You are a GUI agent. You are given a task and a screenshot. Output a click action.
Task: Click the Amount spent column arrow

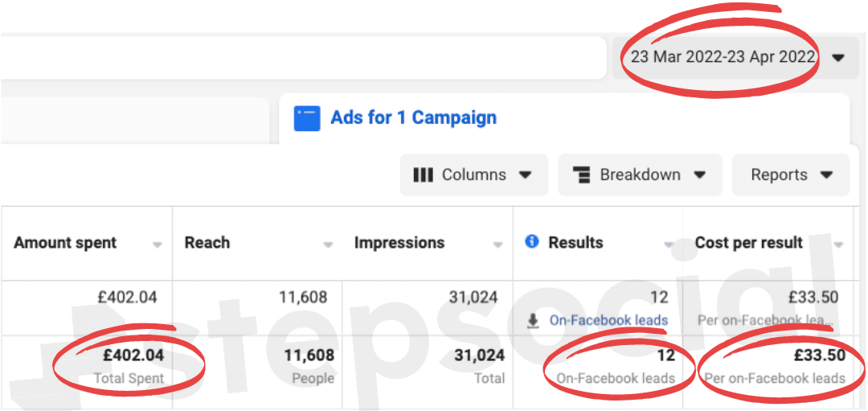[158, 245]
